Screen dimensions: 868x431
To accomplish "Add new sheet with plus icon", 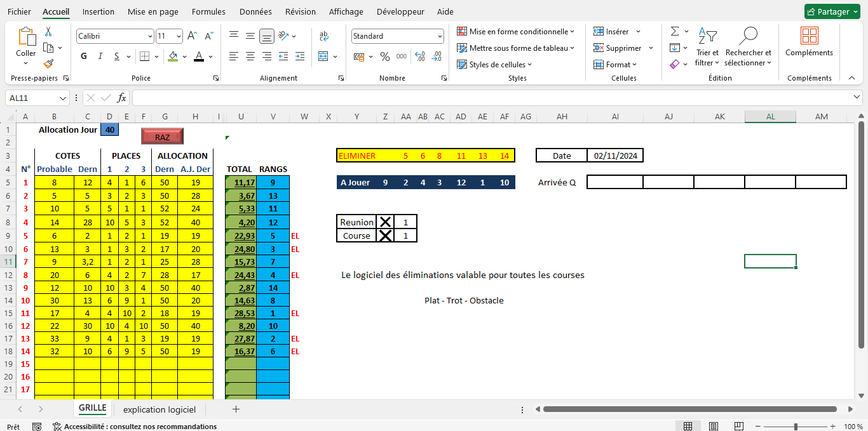I will [236, 409].
